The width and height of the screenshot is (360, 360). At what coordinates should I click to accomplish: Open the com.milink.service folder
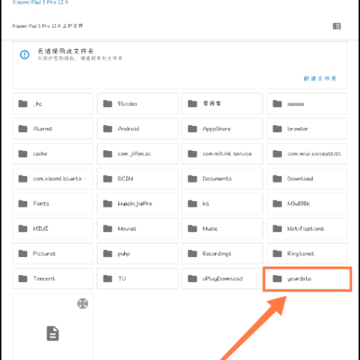coord(222,154)
